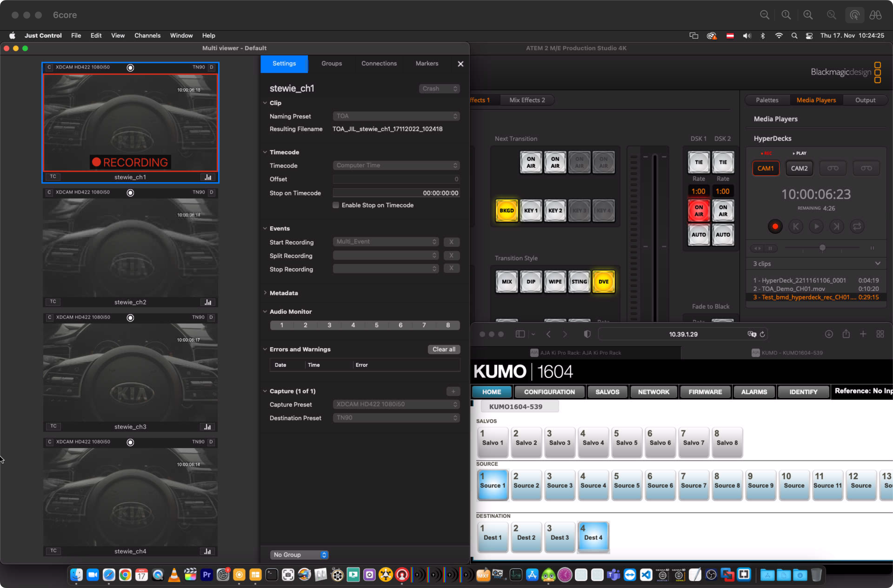Select the CAM2 HyperDeck button

tap(799, 168)
